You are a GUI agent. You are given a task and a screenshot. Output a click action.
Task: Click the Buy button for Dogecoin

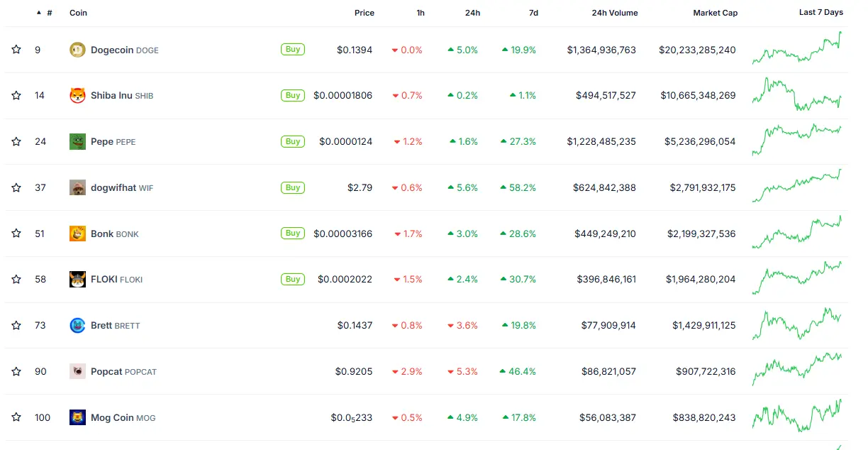(x=292, y=50)
